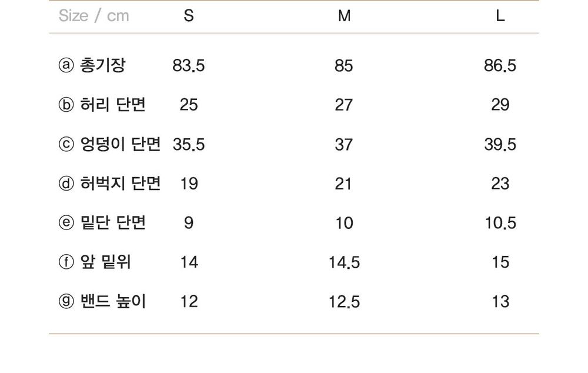The image size is (588, 373).
Task: Click the 밴드 높이 row label
Action: 113,301
